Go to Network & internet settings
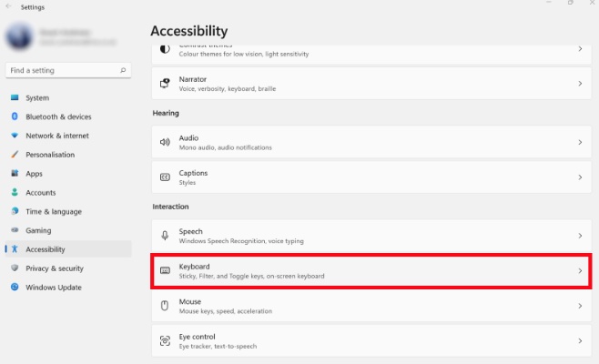 tap(56, 136)
